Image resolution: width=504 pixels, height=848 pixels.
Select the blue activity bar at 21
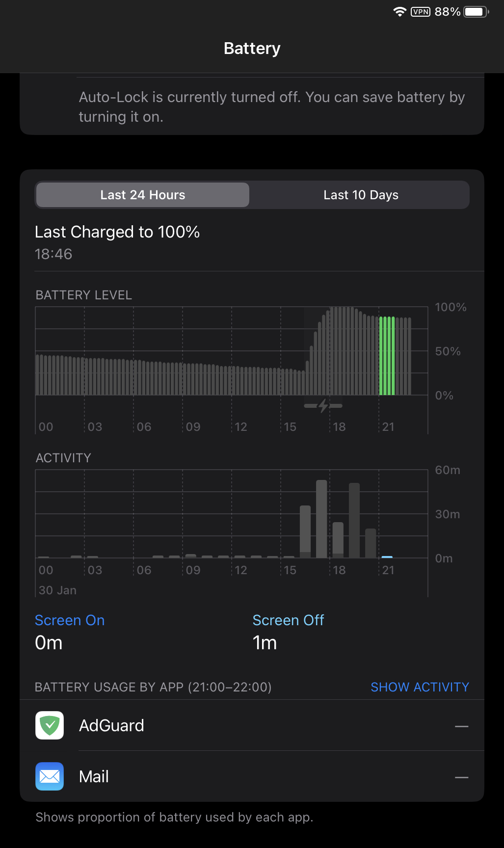(387, 557)
